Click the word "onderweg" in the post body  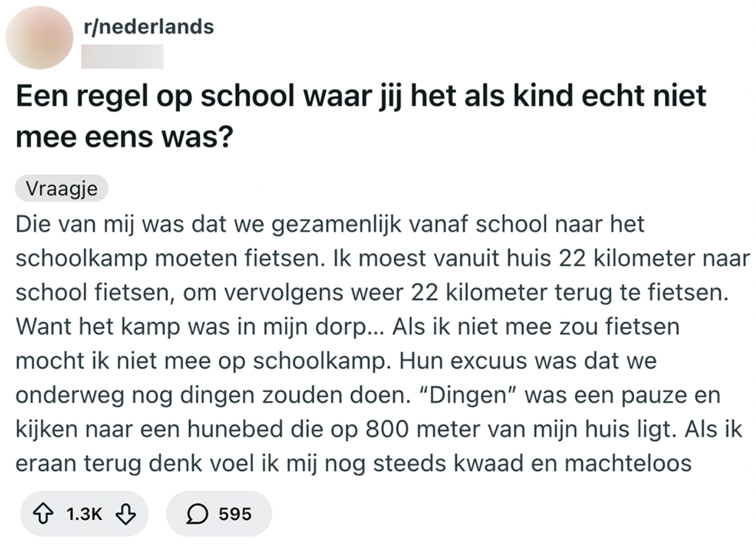68,395
